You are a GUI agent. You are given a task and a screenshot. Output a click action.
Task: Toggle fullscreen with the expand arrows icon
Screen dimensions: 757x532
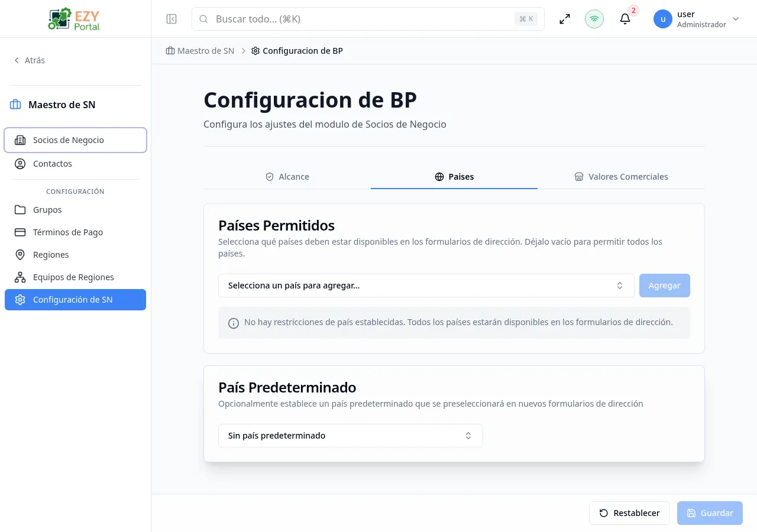click(x=565, y=19)
